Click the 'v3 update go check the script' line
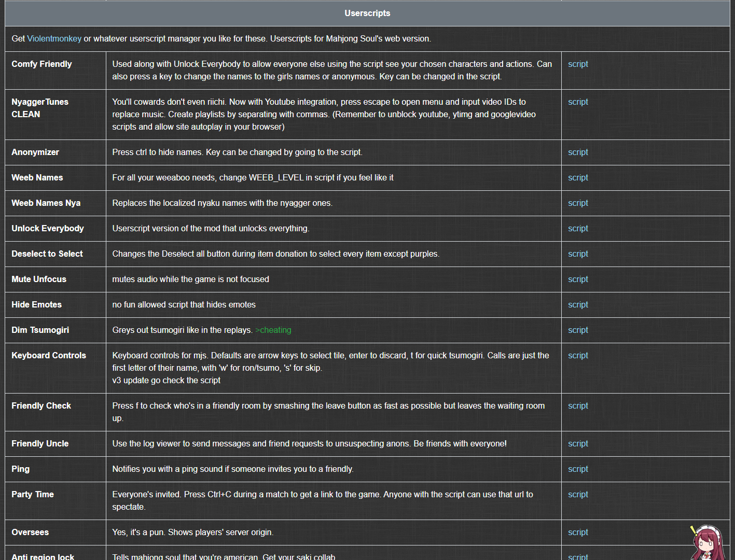Screen dimensions: 735x560 167,380
